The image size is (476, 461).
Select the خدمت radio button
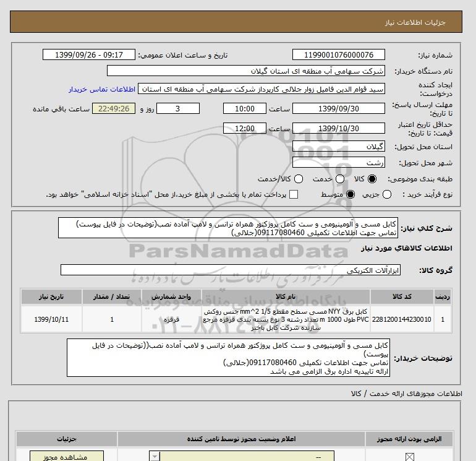[x=340, y=179]
